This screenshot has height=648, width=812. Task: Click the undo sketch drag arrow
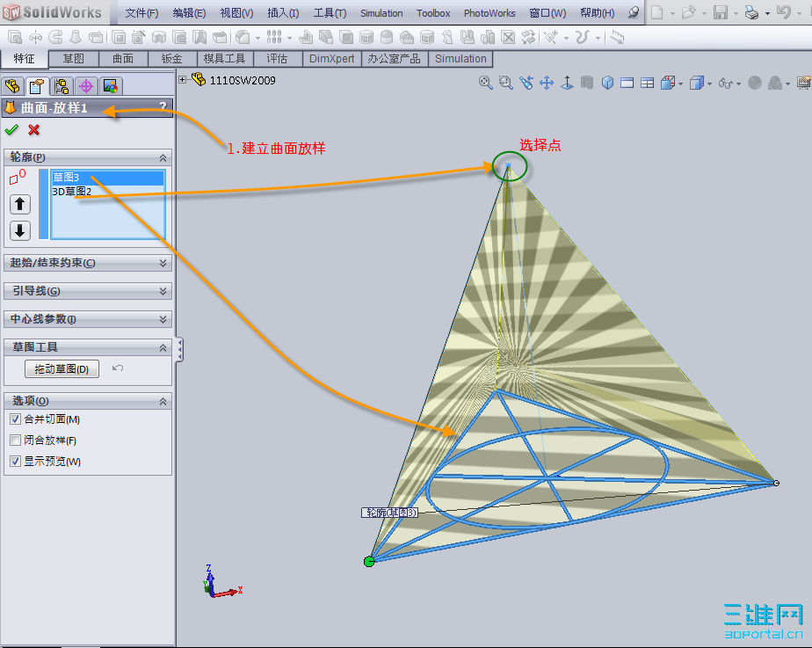pyautogui.click(x=118, y=368)
